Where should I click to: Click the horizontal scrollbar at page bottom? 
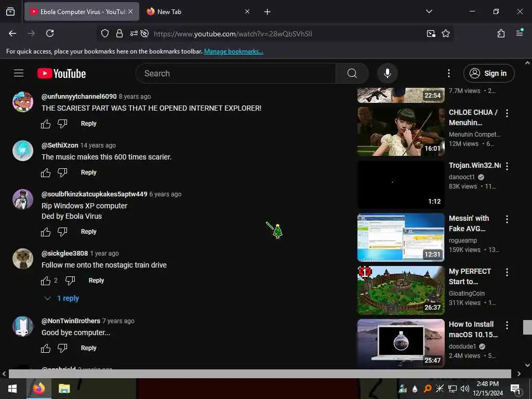pyautogui.click(x=260, y=374)
